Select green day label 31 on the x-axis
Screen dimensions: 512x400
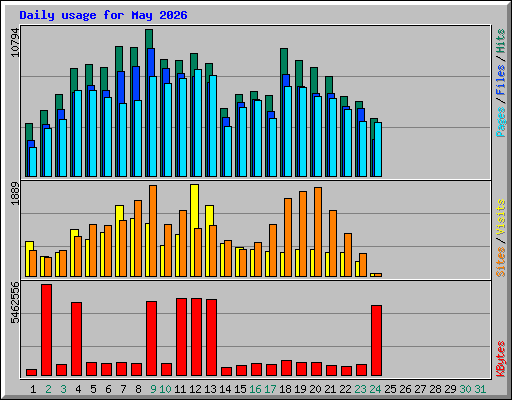[x=480, y=389]
